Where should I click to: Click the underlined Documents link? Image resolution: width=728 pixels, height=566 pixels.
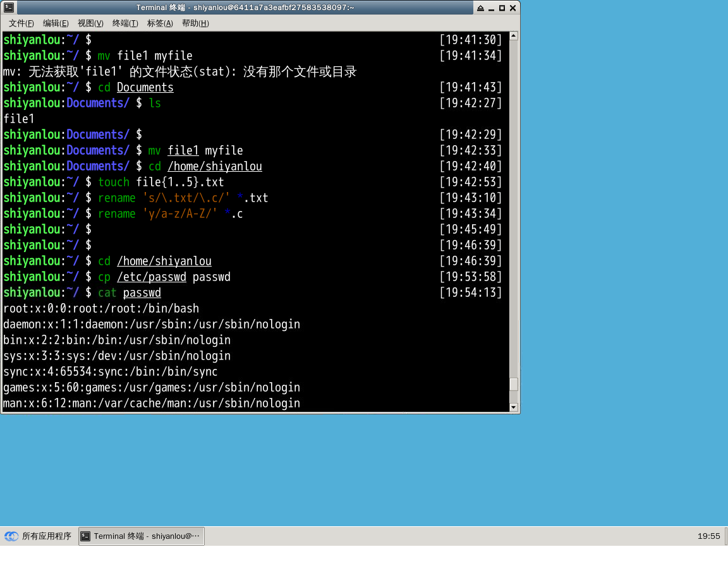coord(145,87)
